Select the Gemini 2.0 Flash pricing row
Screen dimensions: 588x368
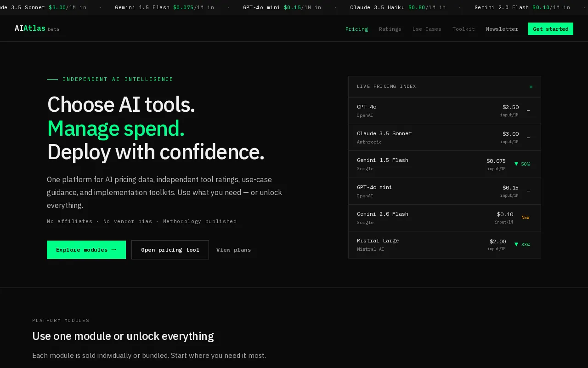(444, 218)
